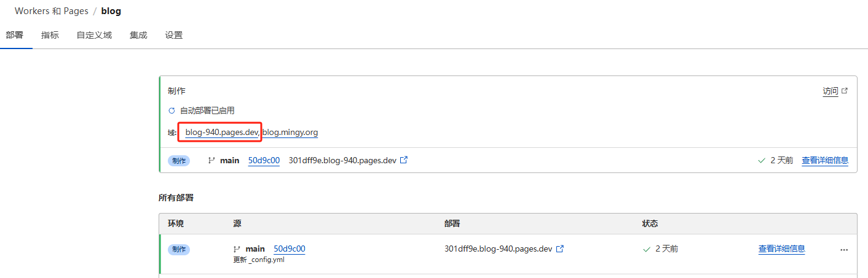This screenshot has width=868, height=278.
Task: Click 查看详细信息 in the deployments table row
Action: click(782, 249)
